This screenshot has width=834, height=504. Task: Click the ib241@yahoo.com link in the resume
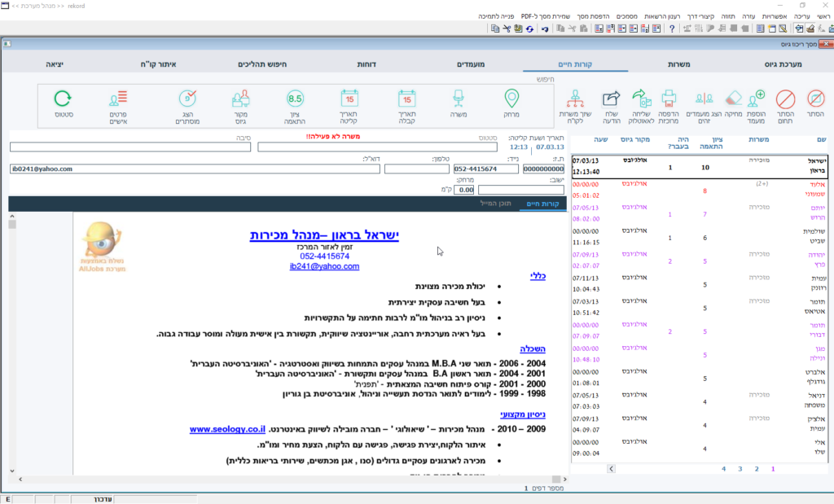[x=324, y=266]
